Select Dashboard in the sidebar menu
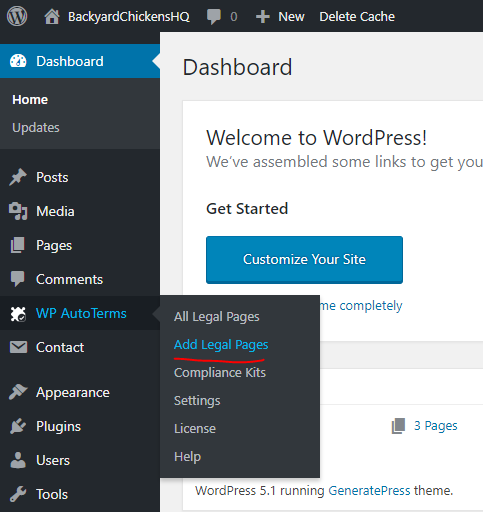This screenshot has width=483, height=512. tap(80, 61)
